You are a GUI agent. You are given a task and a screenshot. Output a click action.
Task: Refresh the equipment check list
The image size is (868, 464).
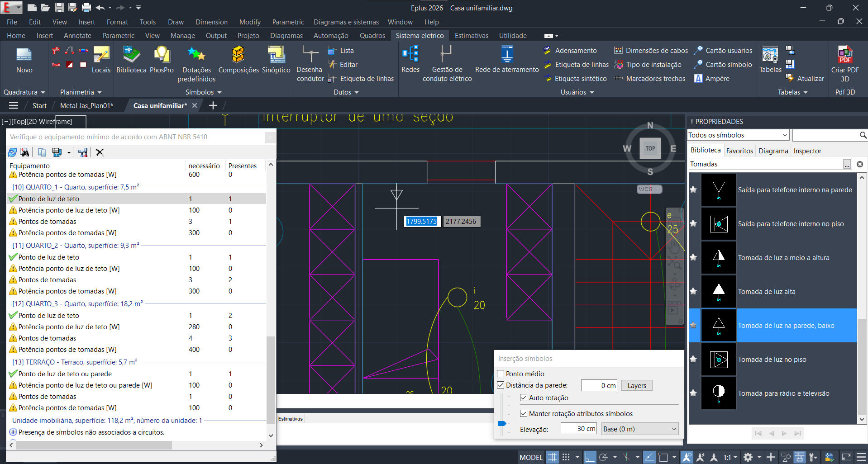pos(12,152)
